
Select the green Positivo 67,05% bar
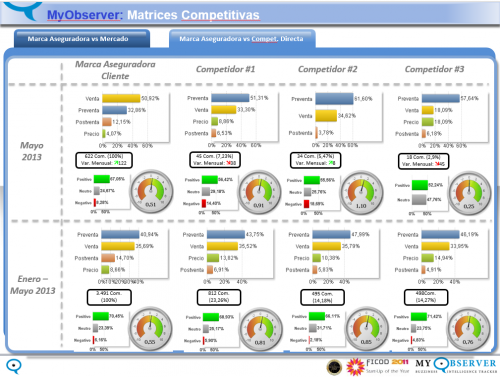(102, 179)
